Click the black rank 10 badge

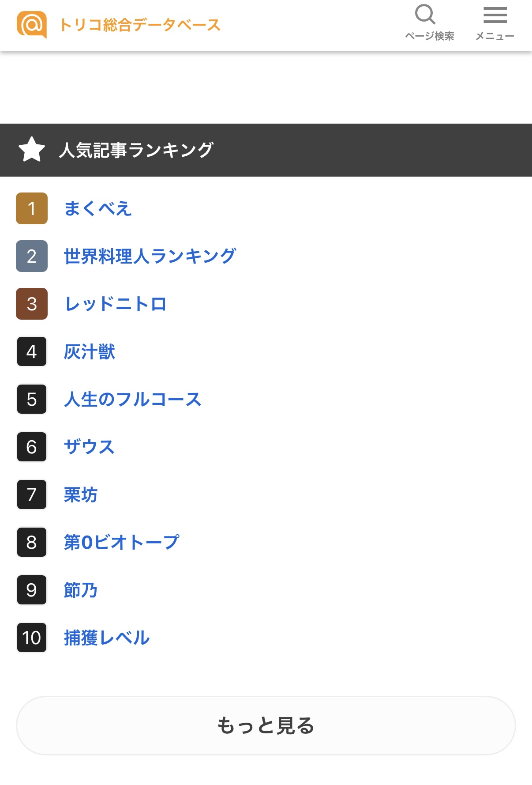pyautogui.click(x=32, y=638)
